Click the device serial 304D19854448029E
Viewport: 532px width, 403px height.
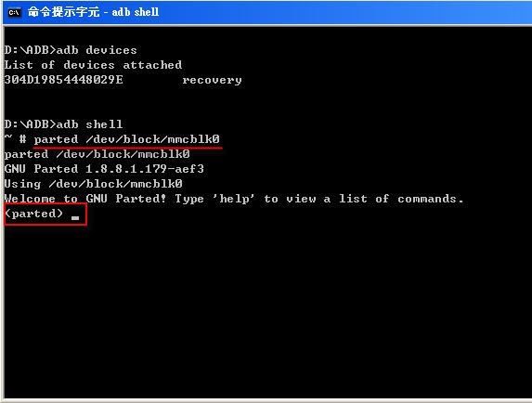(63, 80)
